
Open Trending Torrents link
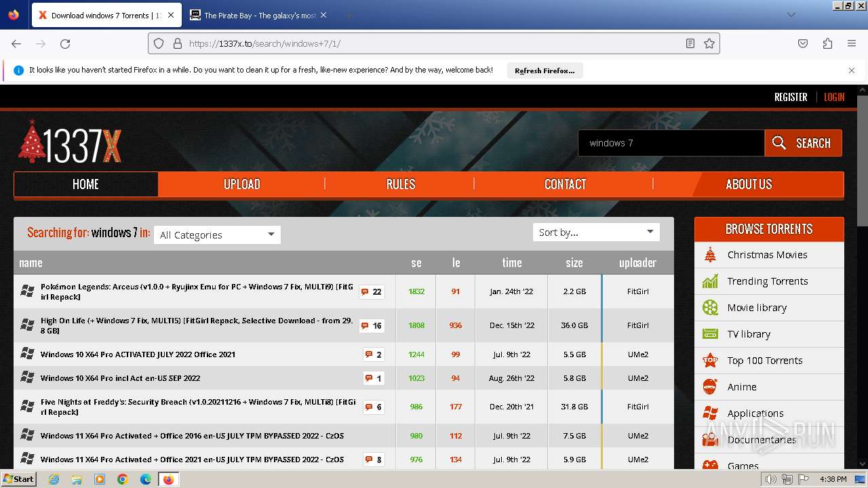(768, 281)
